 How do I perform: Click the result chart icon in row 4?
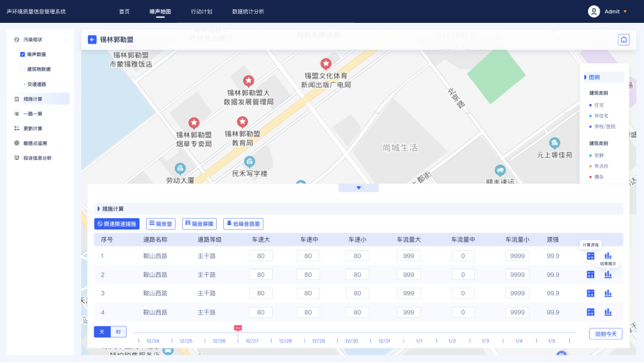click(608, 312)
